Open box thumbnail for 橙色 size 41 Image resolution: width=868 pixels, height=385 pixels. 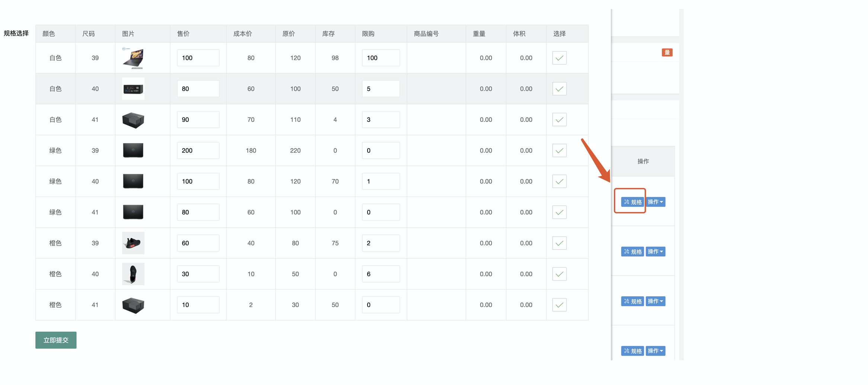[x=133, y=305]
